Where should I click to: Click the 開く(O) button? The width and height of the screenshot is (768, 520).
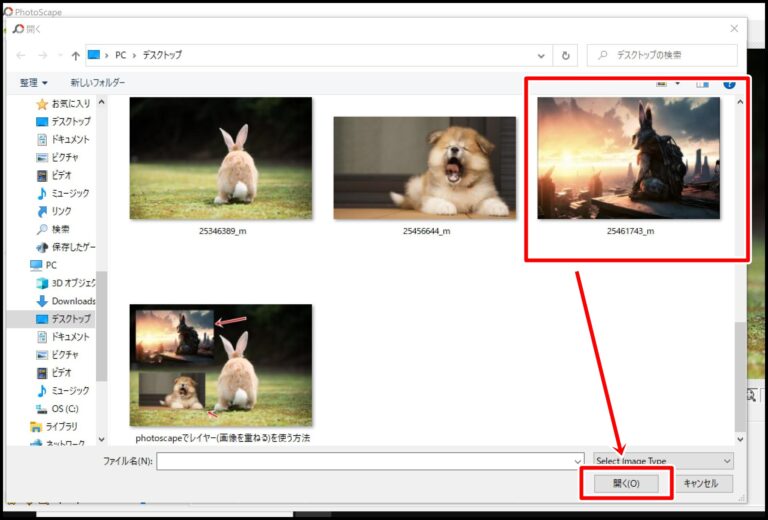626,483
